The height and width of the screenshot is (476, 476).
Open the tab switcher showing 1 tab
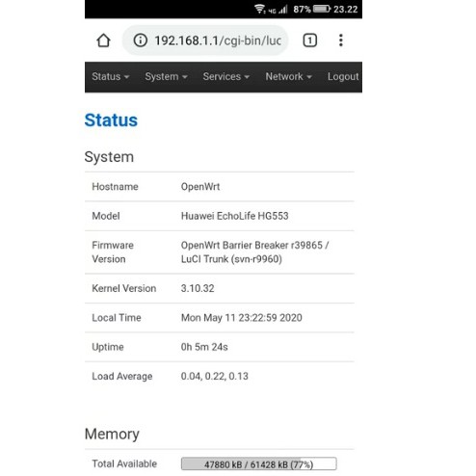pos(310,40)
